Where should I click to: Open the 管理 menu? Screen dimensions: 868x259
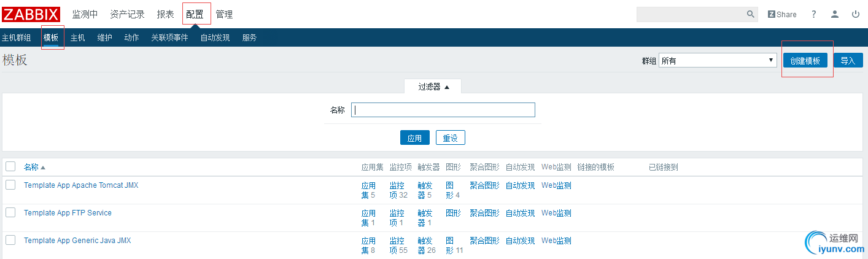pyautogui.click(x=224, y=14)
